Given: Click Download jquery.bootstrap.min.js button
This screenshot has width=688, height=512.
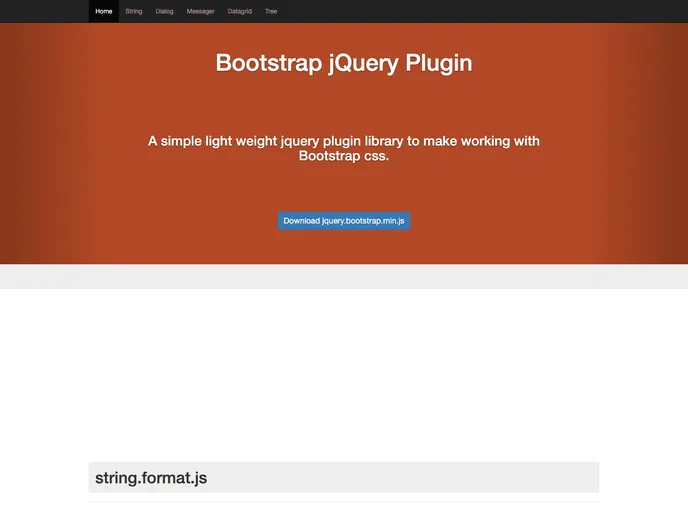Looking at the screenshot, I should tap(344, 221).
